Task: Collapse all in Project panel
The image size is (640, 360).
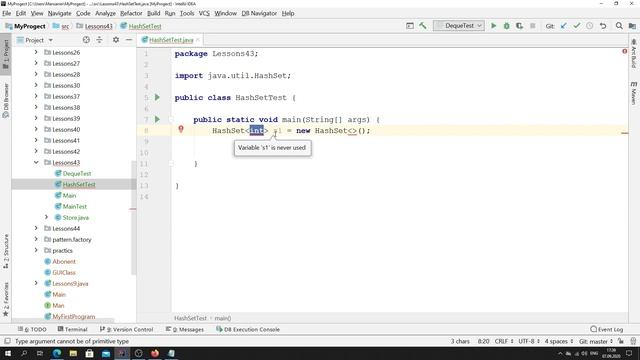Action: click(x=99, y=40)
